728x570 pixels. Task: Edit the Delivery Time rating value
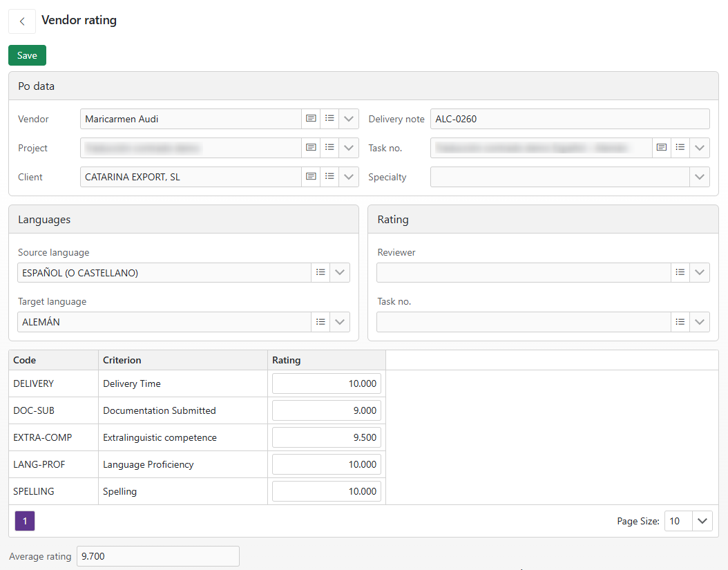coord(327,383)
